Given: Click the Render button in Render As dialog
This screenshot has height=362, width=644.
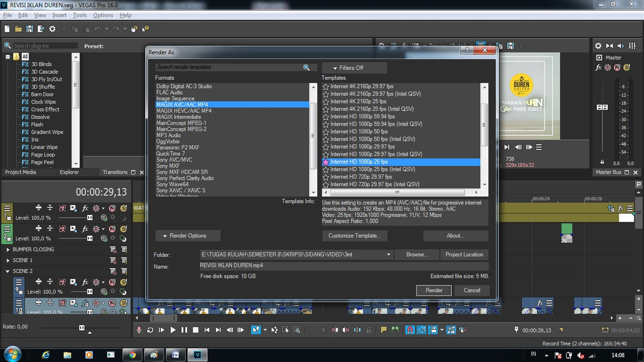Looking at the screenshot, I should (434, 290).
